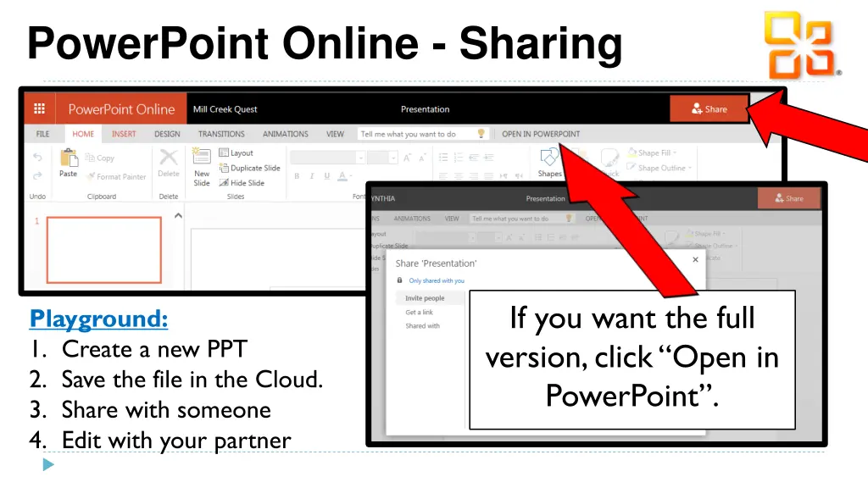Click the numbered list icon
Image resolution: width=868 pixels, height=488 pixels.
click(459, 158)
